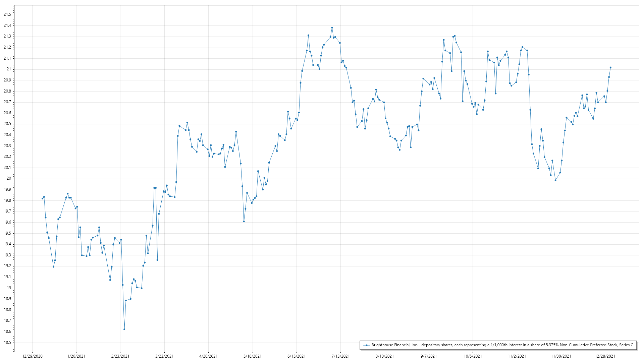Screen dimensions: 644x362
Task: Select the 12/28/2021 x-axis date label
Action: click(605, 356)
